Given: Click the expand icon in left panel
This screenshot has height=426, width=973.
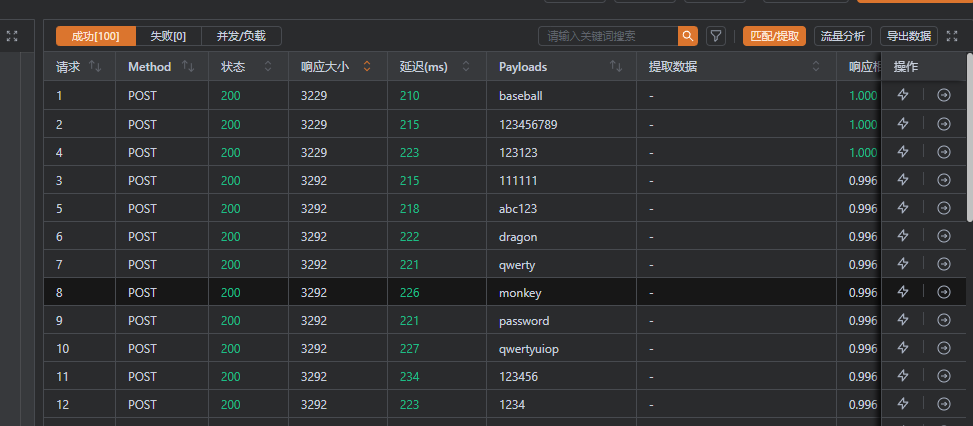Looking at the screenshot, I should [12, 36].
